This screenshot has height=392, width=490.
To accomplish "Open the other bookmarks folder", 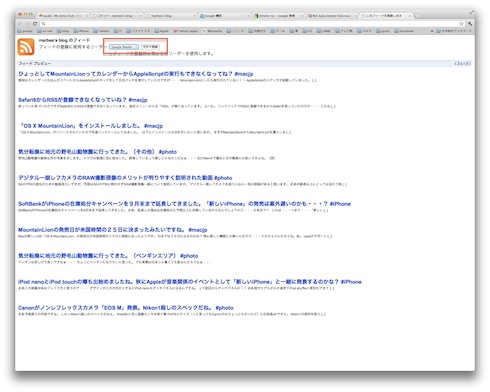I will (x=454, y=31).
